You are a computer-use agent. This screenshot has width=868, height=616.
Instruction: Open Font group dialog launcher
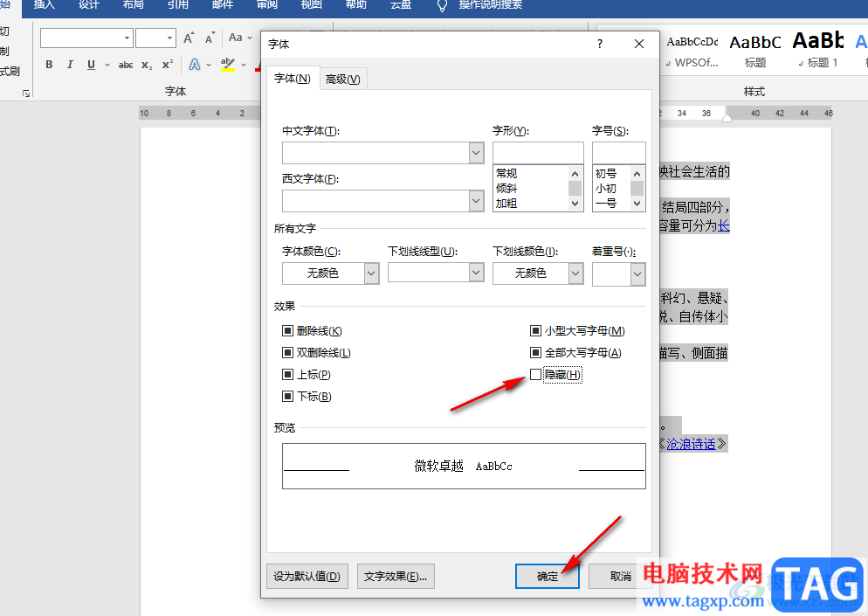click(26, 93)
